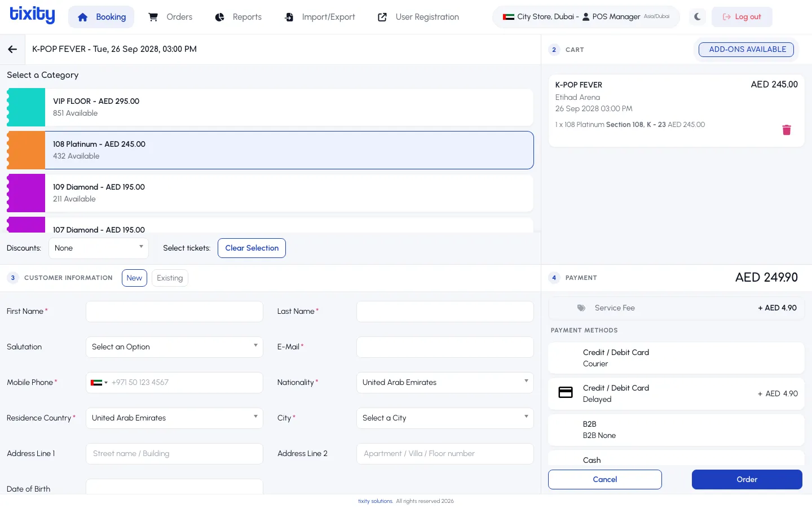Screen dimensions: 812x508
Task: Open the Reports tab
Action: click(239, 17)
